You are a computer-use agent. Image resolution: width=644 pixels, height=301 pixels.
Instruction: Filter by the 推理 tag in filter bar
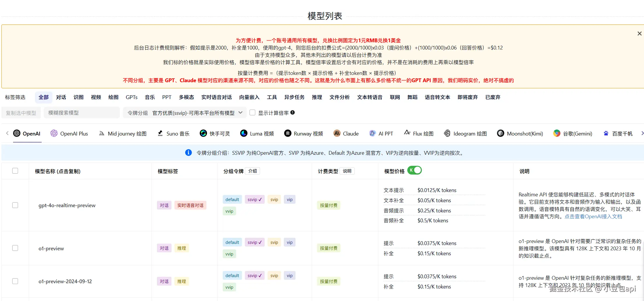317,97
